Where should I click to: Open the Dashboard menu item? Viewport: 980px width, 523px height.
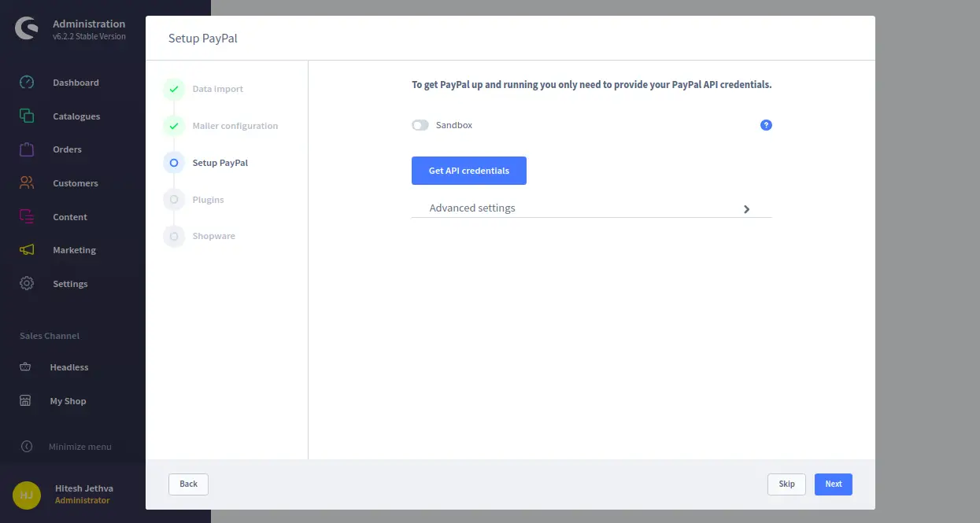76,83
